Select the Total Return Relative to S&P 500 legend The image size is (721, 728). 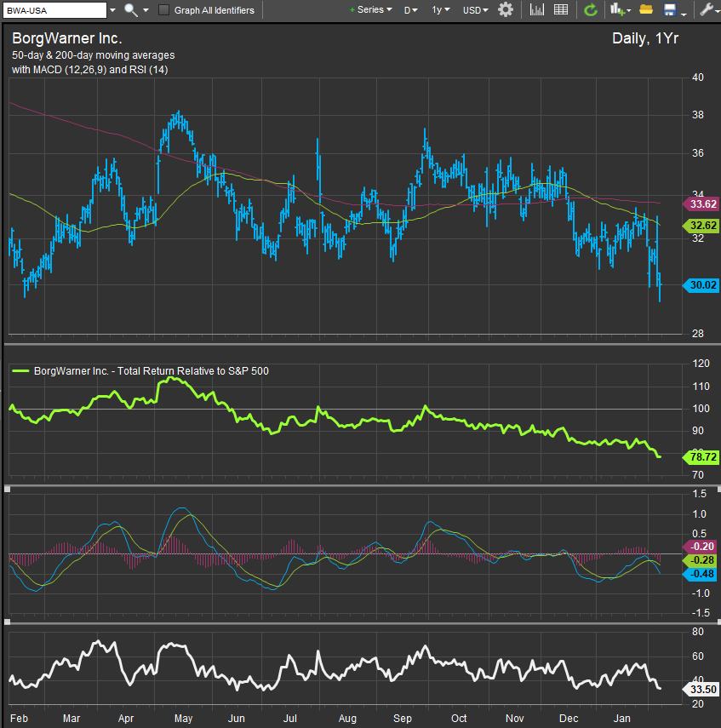point(152,371)
